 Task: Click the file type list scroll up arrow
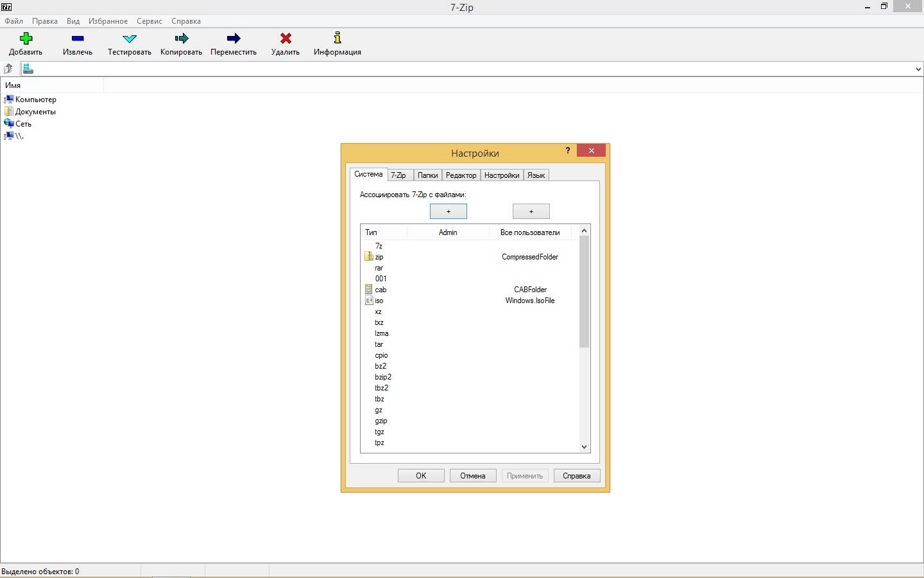[584, 231]
